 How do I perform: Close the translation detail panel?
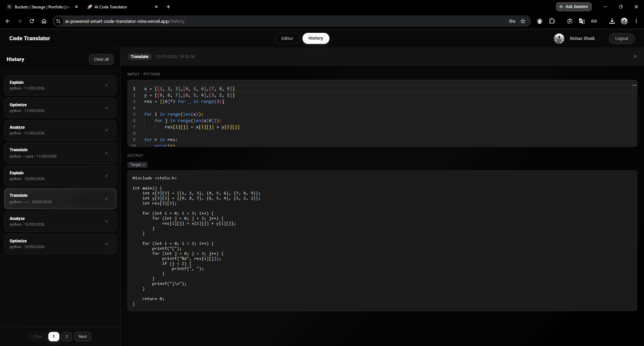[635, 56]
